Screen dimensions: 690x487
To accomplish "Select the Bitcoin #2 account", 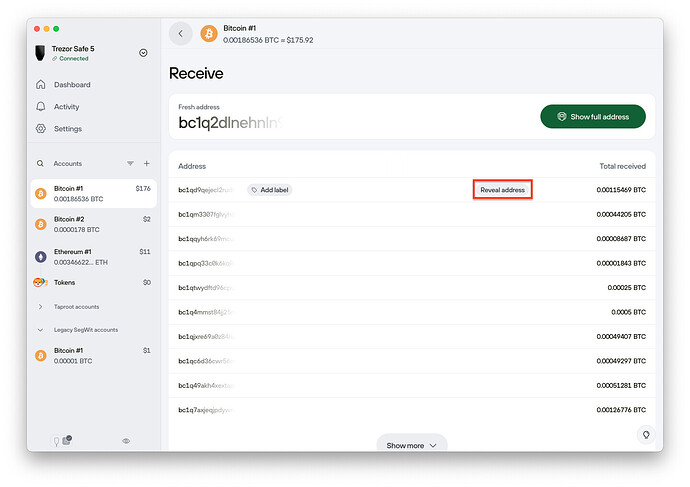I will tap(94, 224).
